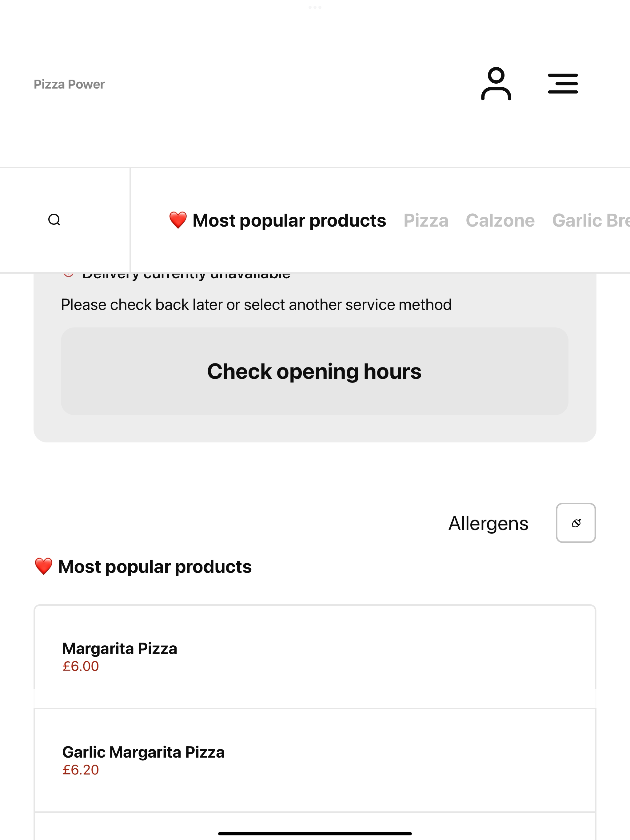Click the Pizza Power logo text

[69, 84]
